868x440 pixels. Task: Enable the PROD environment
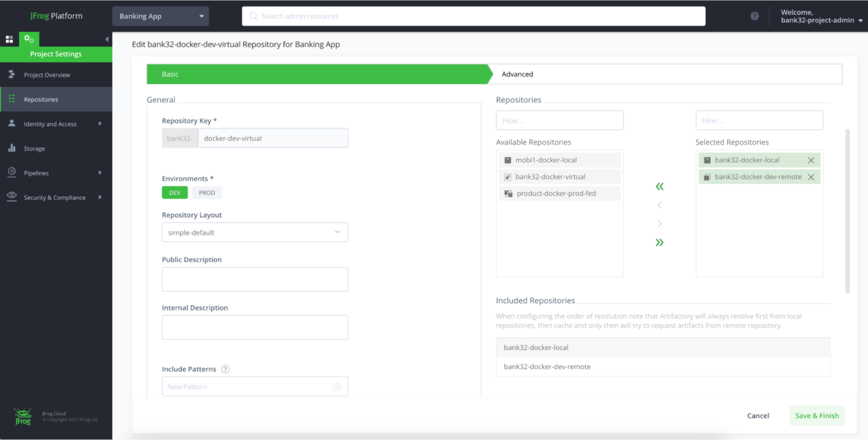coord(207,192)
